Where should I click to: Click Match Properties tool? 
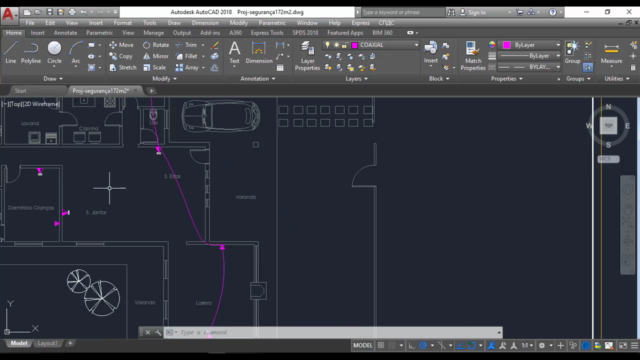tap(473, 56)
